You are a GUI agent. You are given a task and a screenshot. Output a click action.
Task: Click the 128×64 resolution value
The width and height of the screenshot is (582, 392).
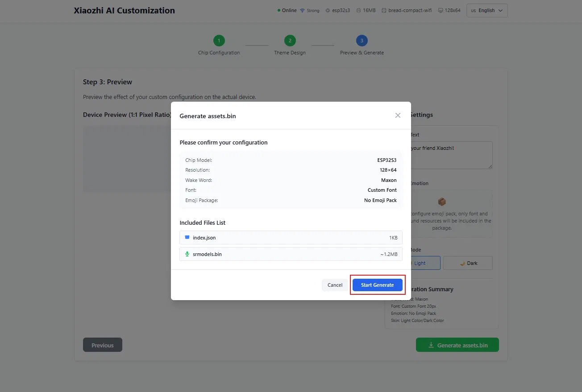click(x=388, y=170)
